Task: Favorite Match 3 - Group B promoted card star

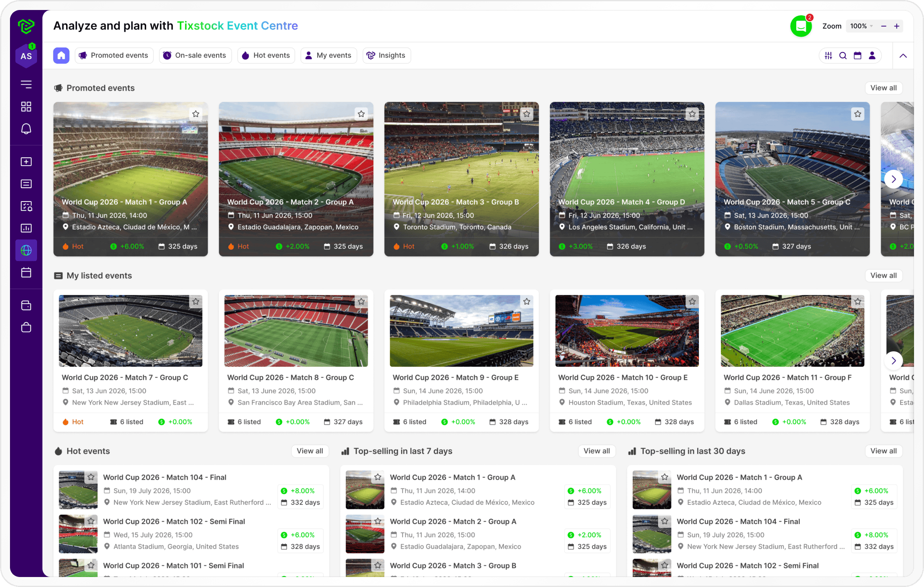Action: [x=527, y=114]
